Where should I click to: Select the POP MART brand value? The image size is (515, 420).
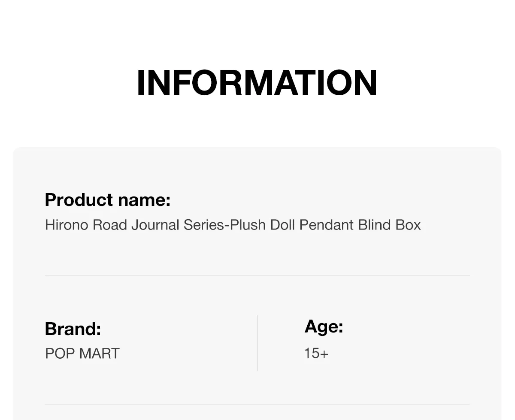coord(82,354)
